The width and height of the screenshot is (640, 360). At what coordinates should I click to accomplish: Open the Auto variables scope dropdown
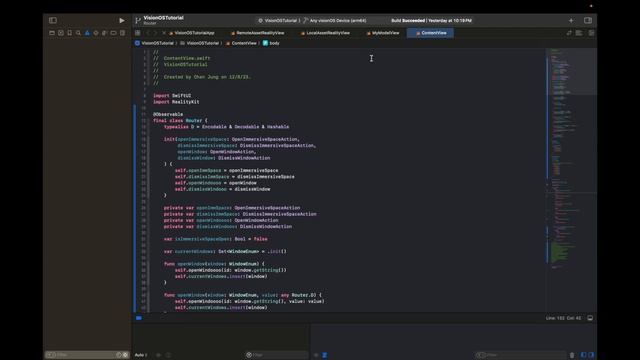[141, 355]
